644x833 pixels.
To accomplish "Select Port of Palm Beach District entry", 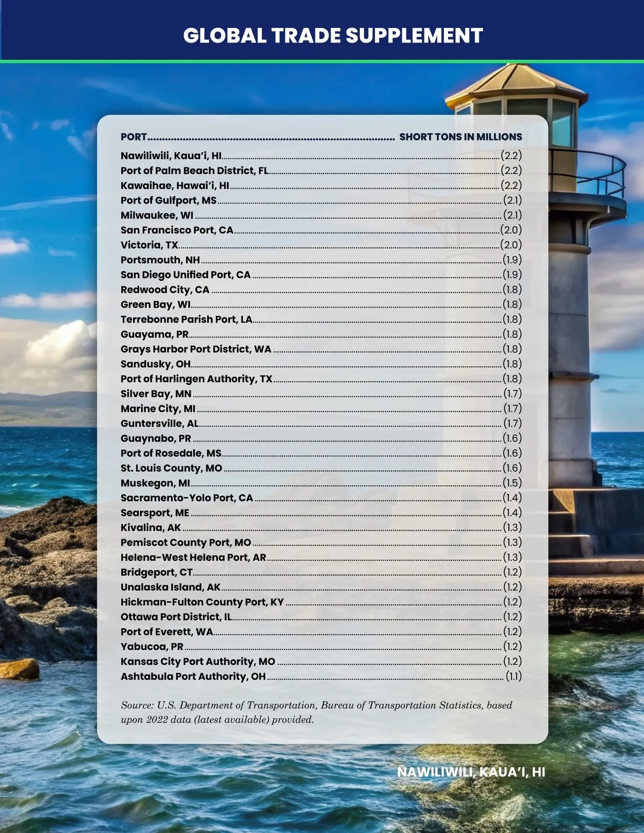I will tap(194, 171).
